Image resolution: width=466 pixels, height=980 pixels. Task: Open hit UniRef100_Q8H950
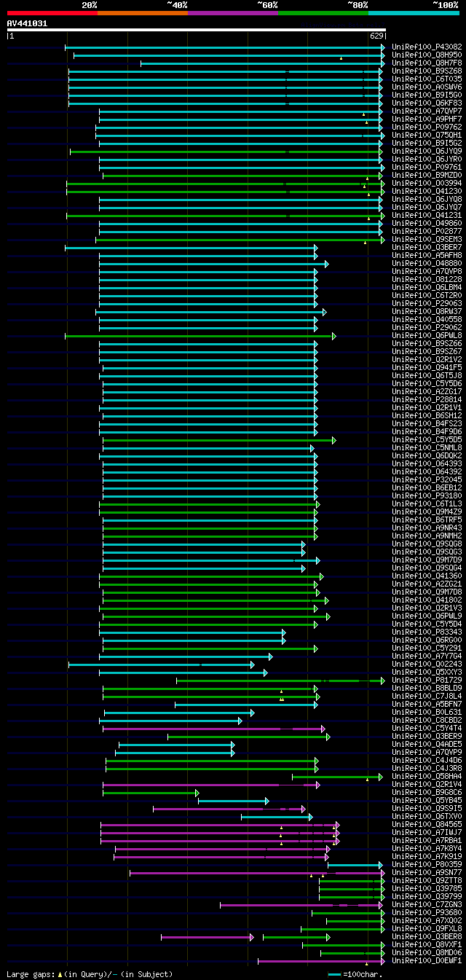coord(425,55)
